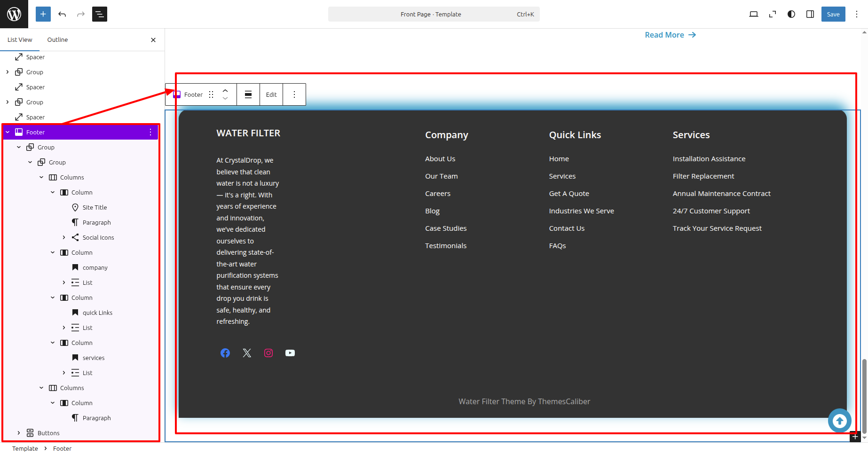Expand the List under services heading
Viewport: 868px width, 454px height.
coord(64,373)
